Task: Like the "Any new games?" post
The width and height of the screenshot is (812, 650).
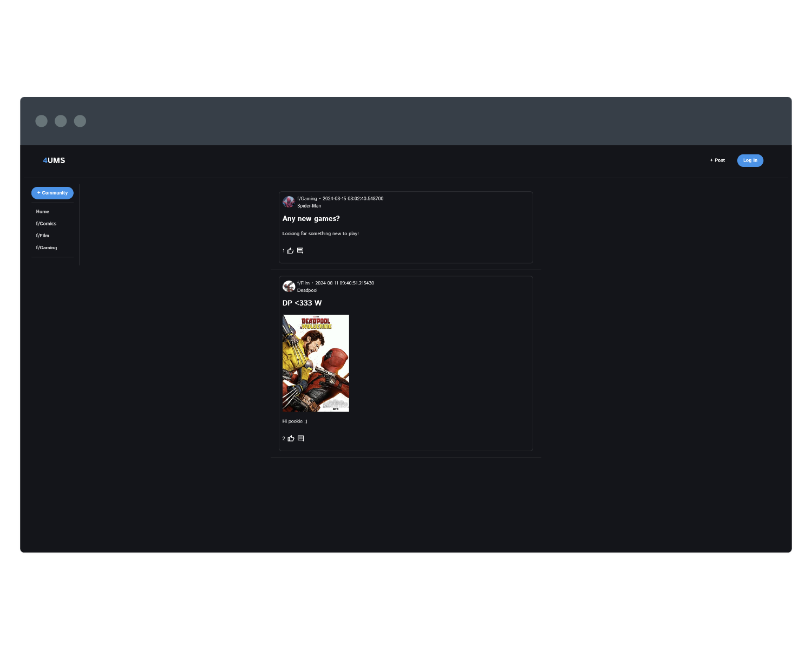Action: click(290, 251)
